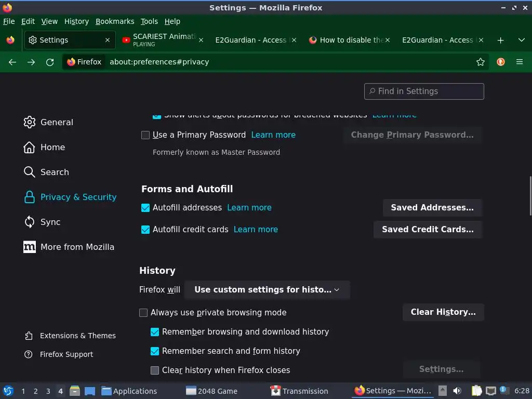Open the File menu
The height and width of the screenshot is (399, 532).
click(9, 21)
